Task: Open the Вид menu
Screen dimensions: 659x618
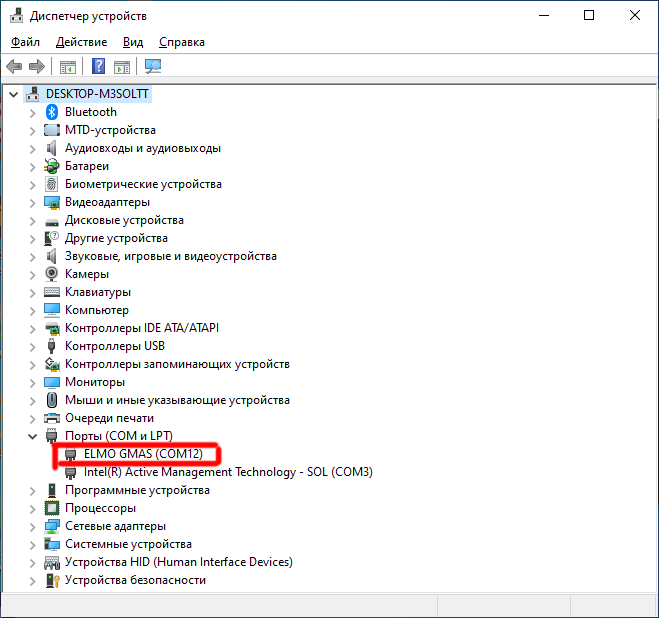Action: pyautogui.click(x=133, y=42)
